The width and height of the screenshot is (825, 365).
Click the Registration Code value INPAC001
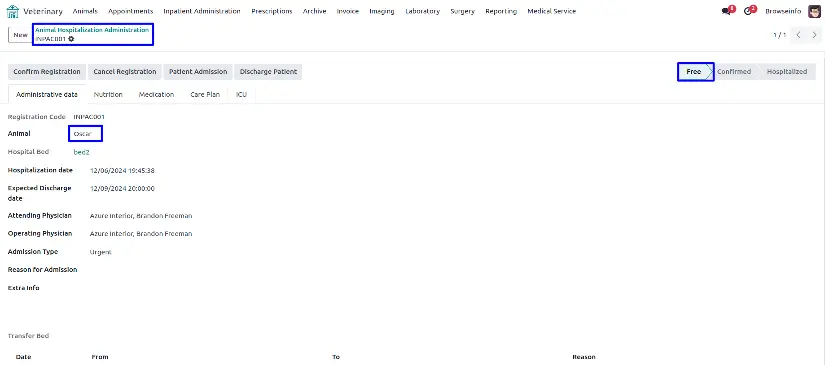coord(88,117)
